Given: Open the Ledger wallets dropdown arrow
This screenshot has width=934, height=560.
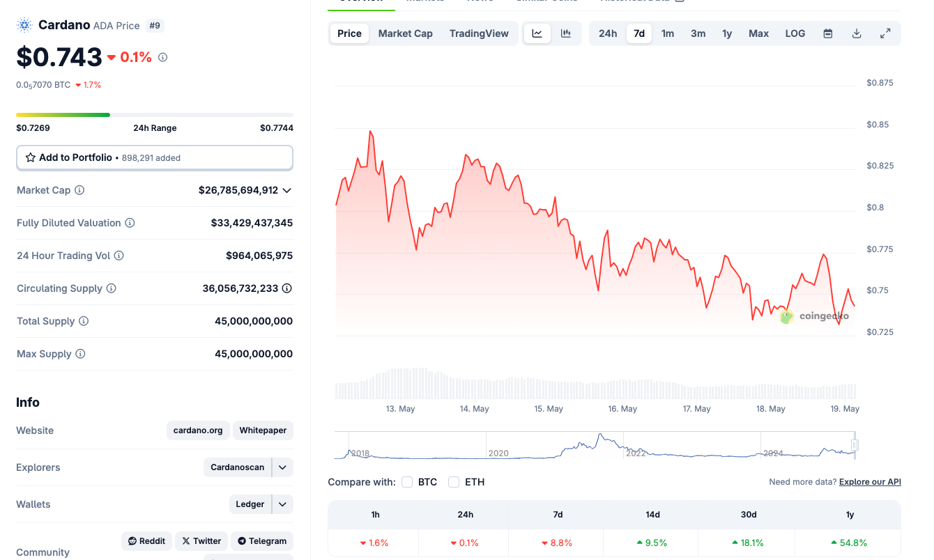Looking at the screenshot, I should (x=282, y=504).
